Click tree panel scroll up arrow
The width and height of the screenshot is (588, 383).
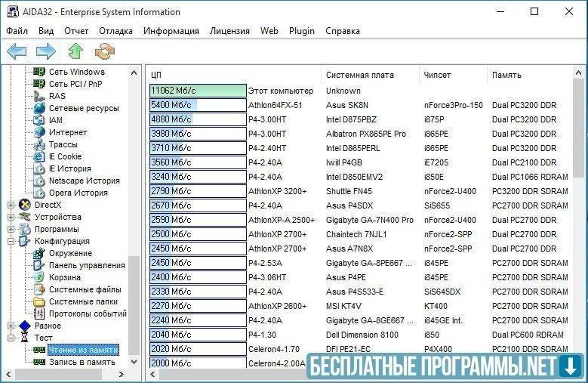(134, 73)
